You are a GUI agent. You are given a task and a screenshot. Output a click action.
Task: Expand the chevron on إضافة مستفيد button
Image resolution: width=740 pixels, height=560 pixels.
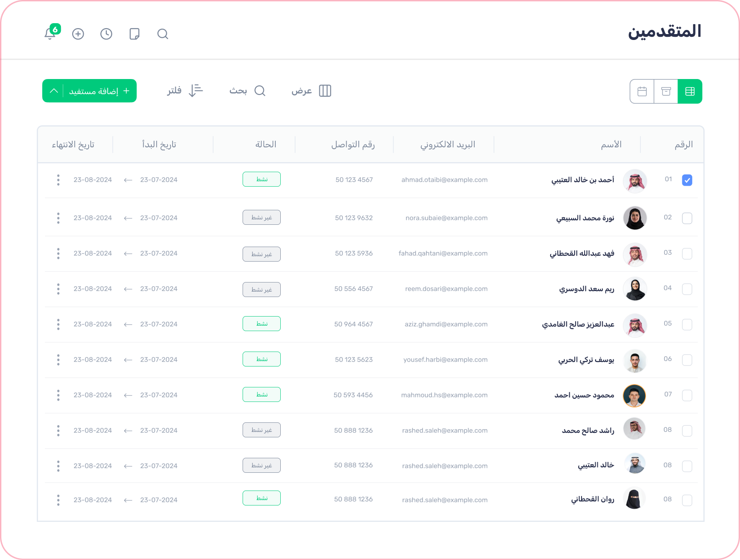(54, 91)
